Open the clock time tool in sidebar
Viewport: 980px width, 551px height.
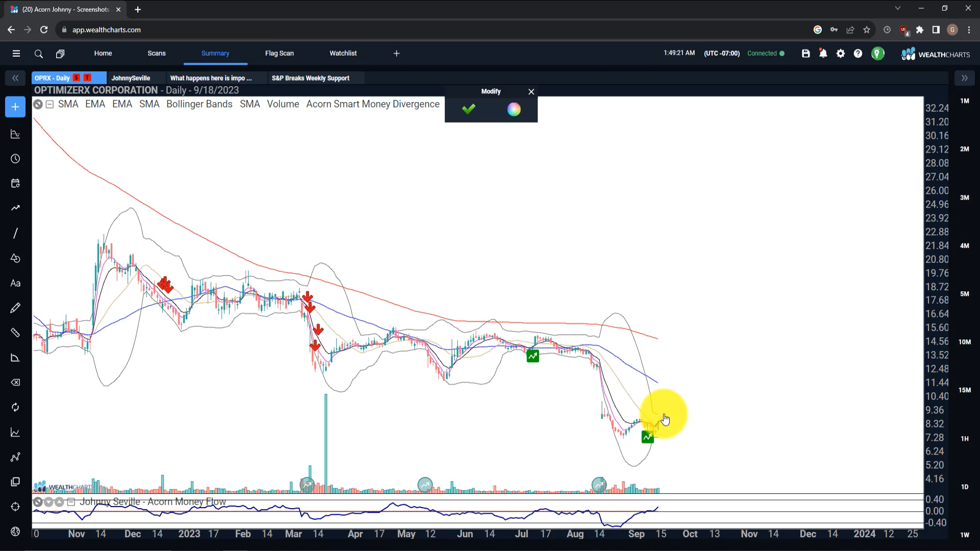[15, 159]
